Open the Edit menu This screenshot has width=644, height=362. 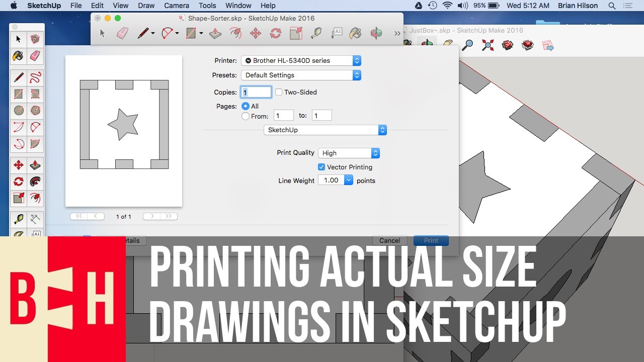click(x=97, y=6)
